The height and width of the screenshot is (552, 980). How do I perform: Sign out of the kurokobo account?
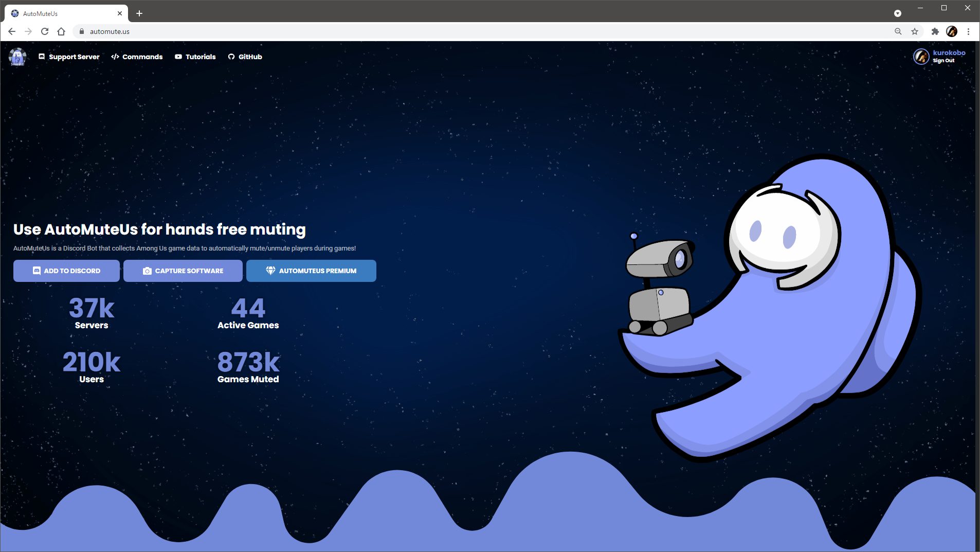pyautogui.click(x=943, y=61)
